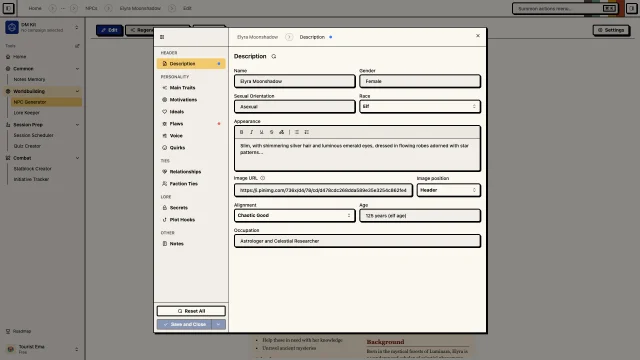The height and width of the screenshot is (360, 640).
Task: Click the Summon actions menu search box
Action: pos(565,9)
